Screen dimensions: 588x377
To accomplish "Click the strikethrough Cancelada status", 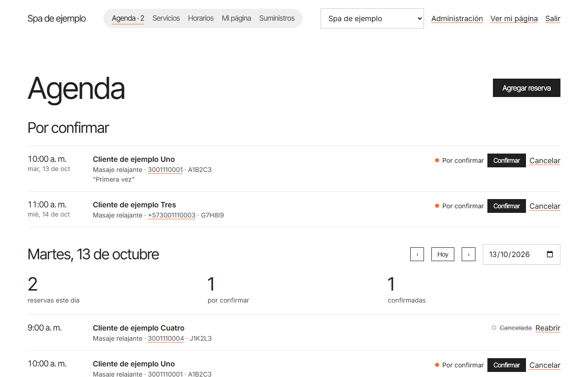I will click(x=515, y=328).
